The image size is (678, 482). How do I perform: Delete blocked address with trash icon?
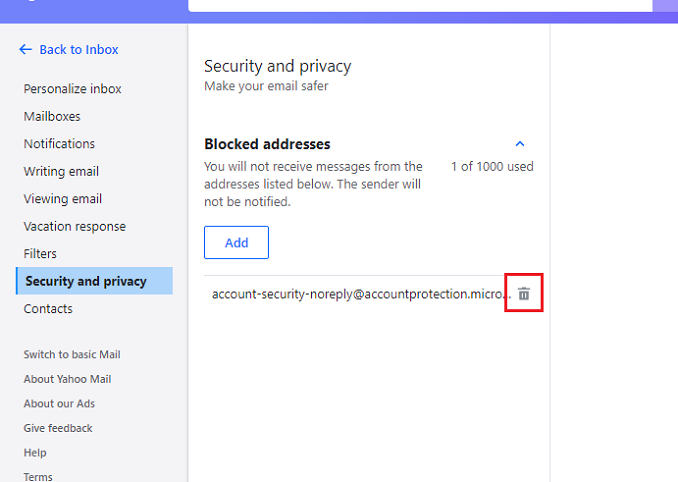524,294
